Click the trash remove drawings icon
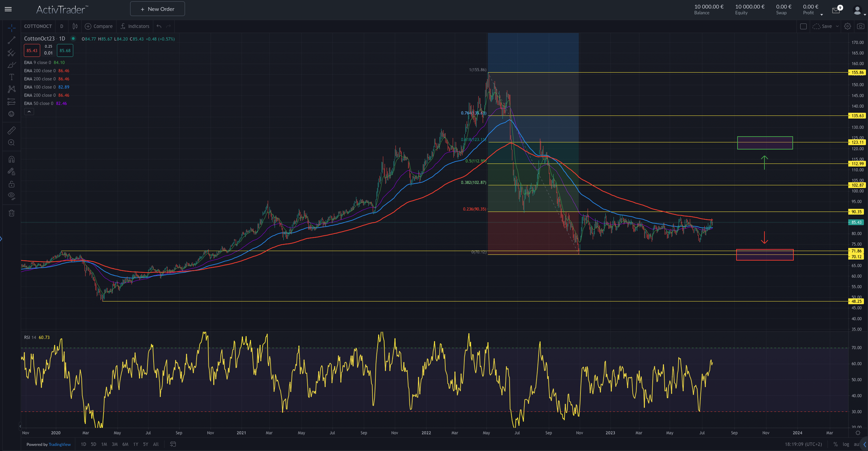This screenshot has height=451, width=868. pos(12,213)
